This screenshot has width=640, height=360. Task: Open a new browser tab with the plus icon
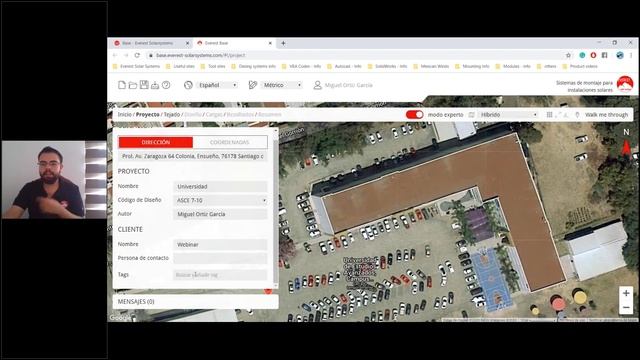coord(283,43)
